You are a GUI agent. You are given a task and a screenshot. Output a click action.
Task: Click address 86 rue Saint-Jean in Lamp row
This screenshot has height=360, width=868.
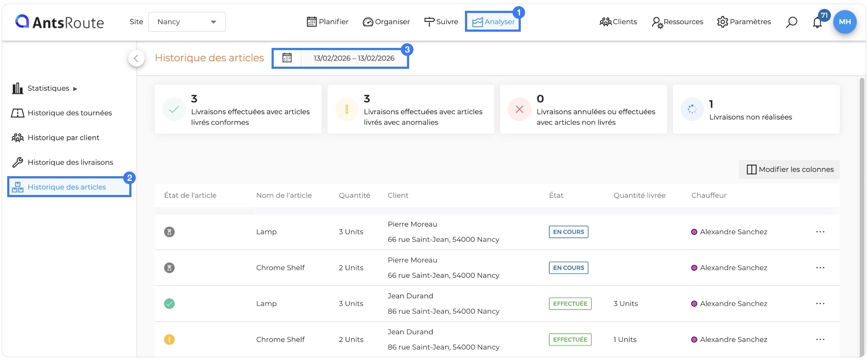click(x=443, y=311)
